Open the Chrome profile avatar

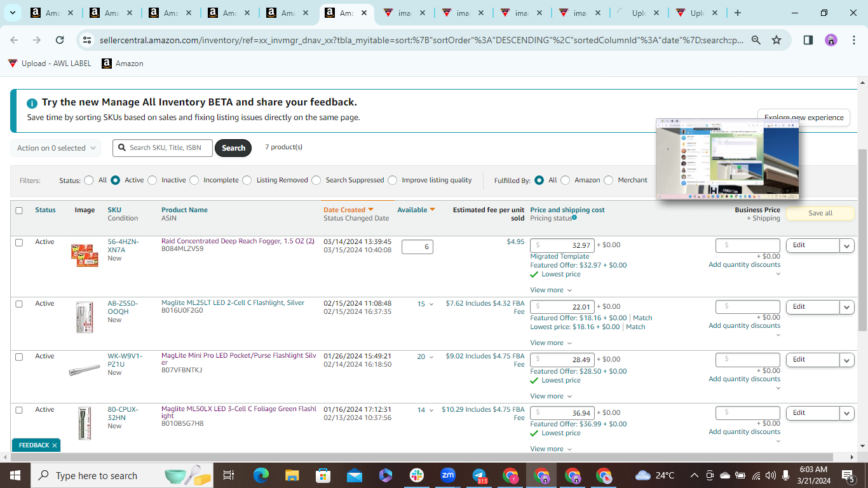(831, 40)
